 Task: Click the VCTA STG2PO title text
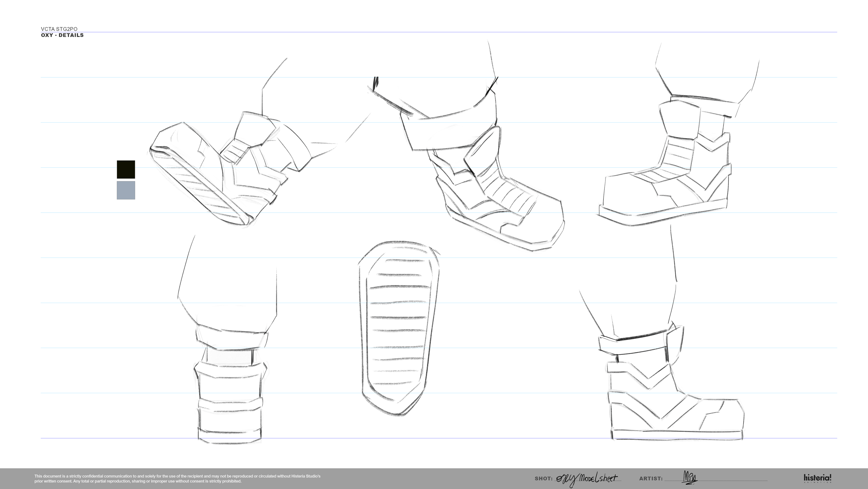click(59, 29)
